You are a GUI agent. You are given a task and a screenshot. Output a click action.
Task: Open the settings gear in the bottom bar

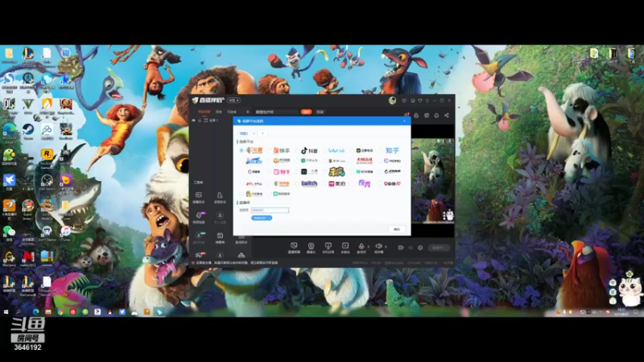pyautogui.click(x=420, y=248)
